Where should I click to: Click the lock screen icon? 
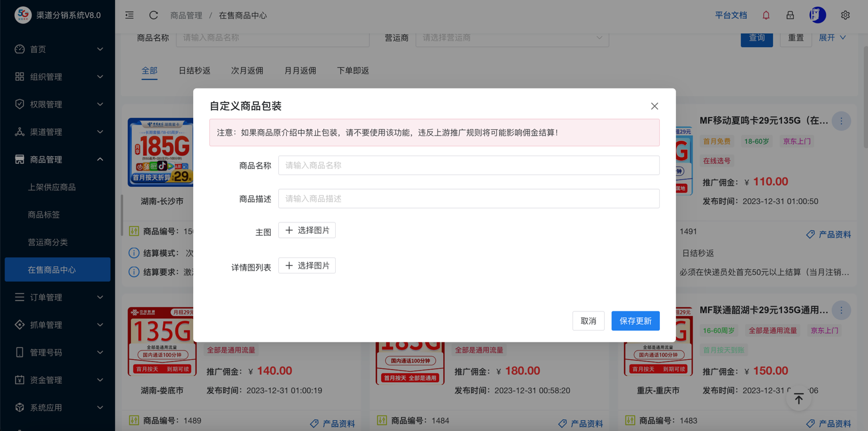(790, 16)
